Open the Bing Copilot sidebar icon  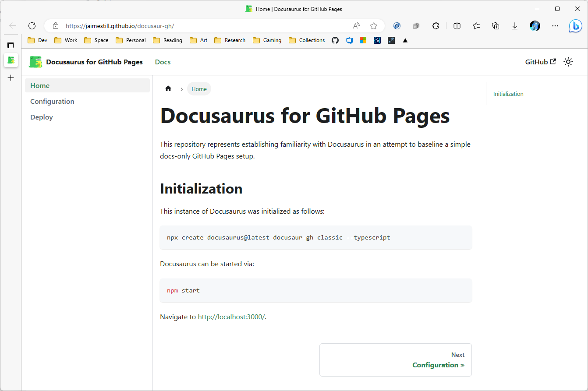[575, 26]
